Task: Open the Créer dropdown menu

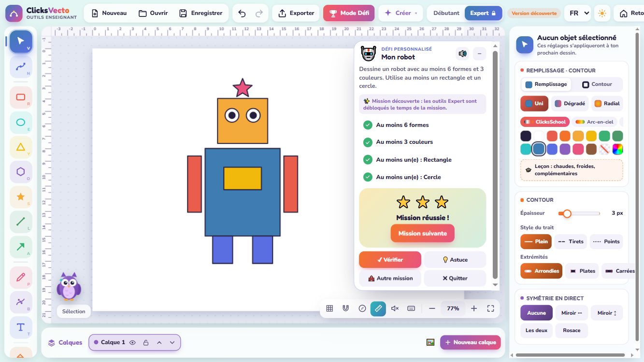Action: pyautogui.click(x=401, y=13)
